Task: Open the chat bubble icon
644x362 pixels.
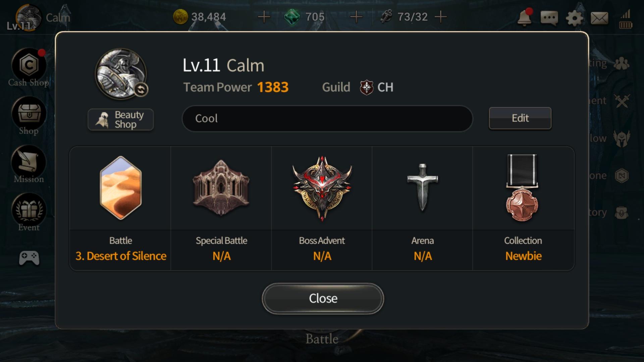Action: coord(549,18)
